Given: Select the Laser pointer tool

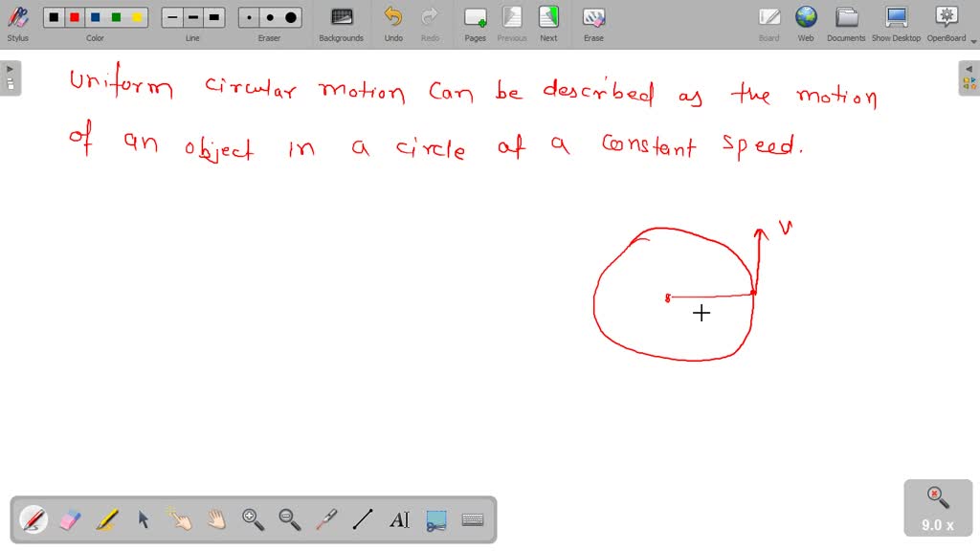Looking at the screenshot, I should point(325,519).
